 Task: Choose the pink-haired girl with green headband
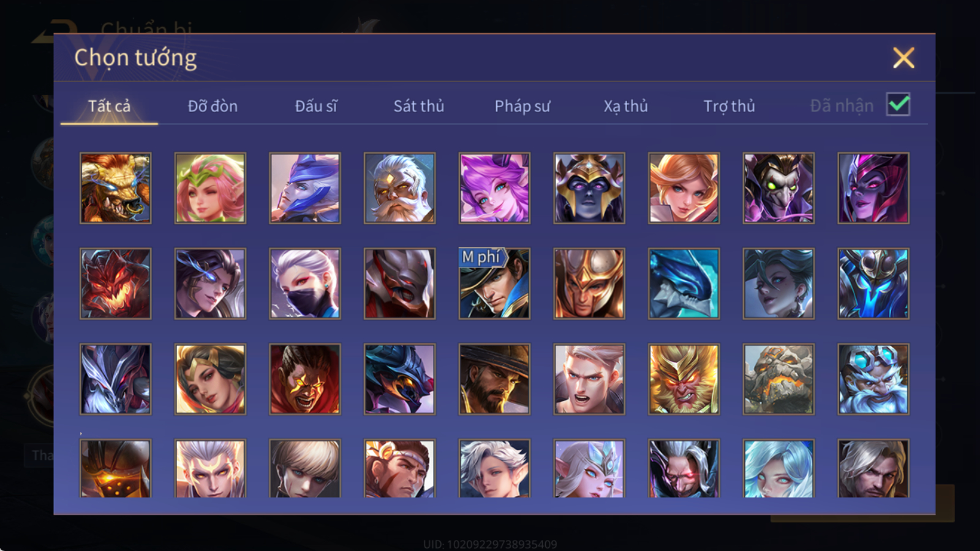(210, 188)
